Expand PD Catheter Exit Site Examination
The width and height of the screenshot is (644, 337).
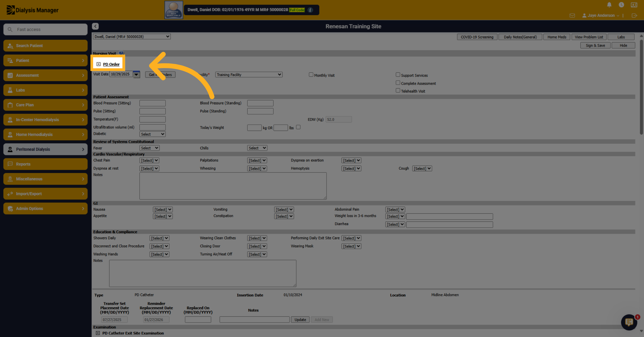(98, 333)
